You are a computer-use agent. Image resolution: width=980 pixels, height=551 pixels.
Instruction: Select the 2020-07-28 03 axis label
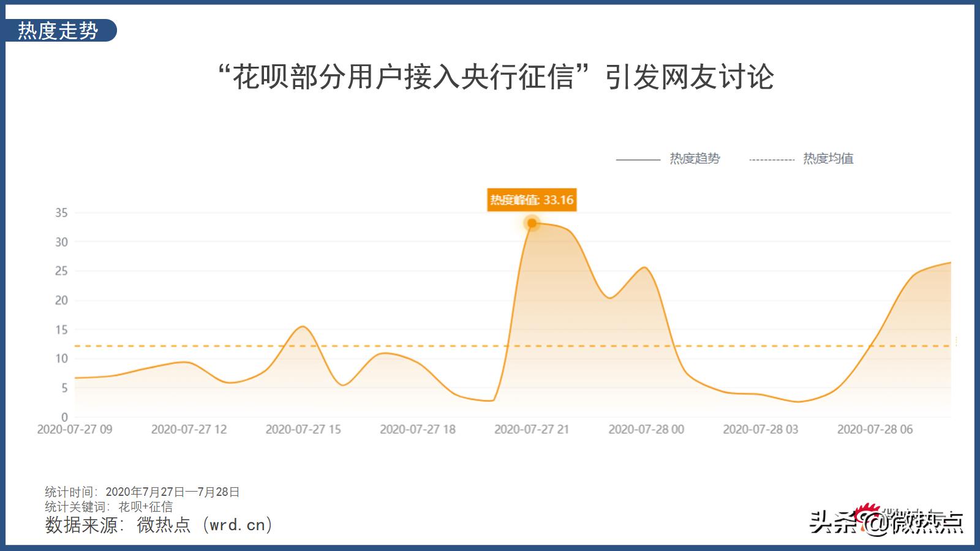(761, 429)
